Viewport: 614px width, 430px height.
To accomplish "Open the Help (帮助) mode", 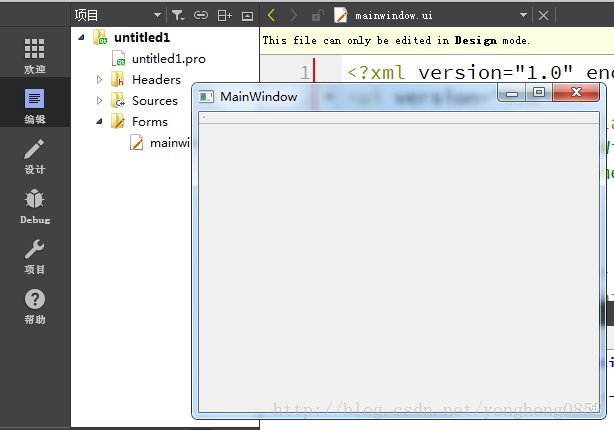I will [34, 306].
